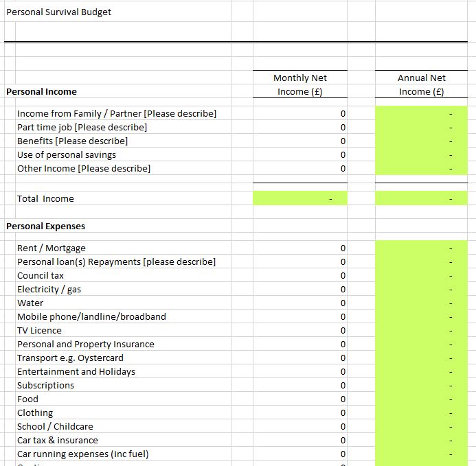The width and height of the screenshot is (476, 466).
Task: Click monthly value cell for Benefits
Action: pyautogui.click(x=300, y=141)
